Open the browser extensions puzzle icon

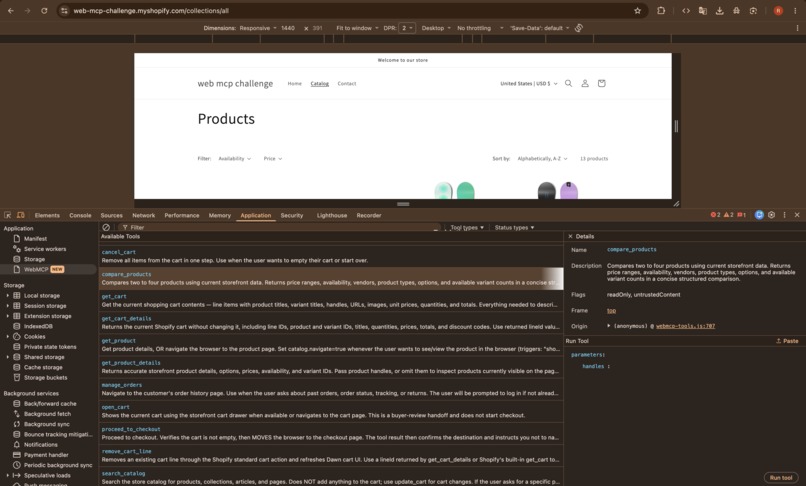pyautogui.click(x=661, y=10)
